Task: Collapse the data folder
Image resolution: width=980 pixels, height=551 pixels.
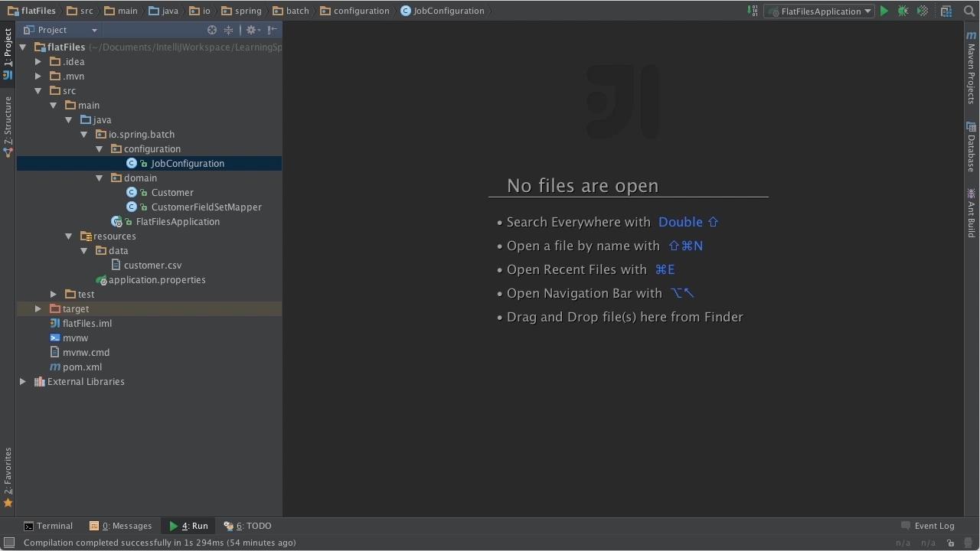Action: pyautogui.click(x=84, y=251)
